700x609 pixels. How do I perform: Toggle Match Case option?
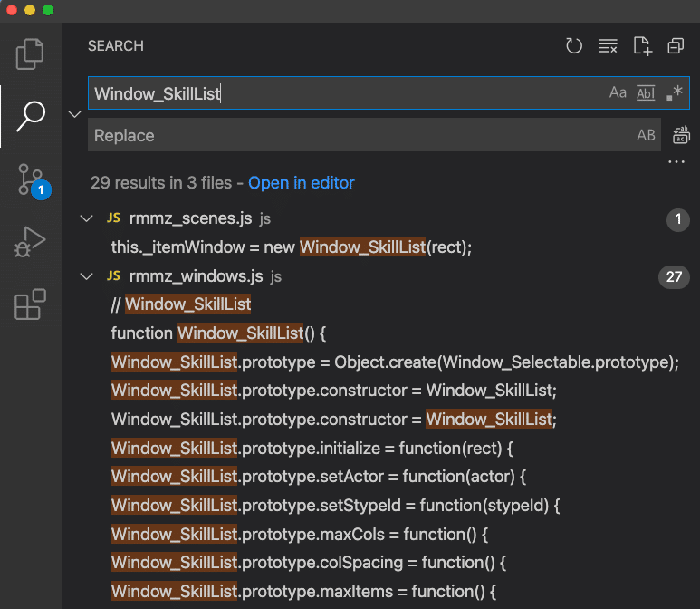618,93
